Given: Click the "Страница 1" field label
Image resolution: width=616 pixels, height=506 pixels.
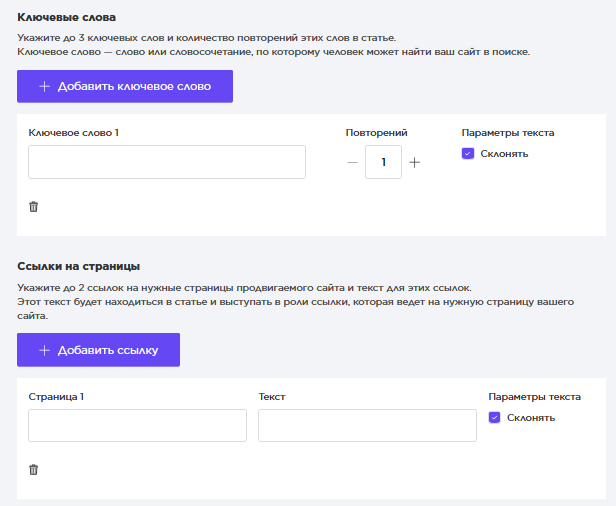Looking at the screenshot, I should [56, 396].
